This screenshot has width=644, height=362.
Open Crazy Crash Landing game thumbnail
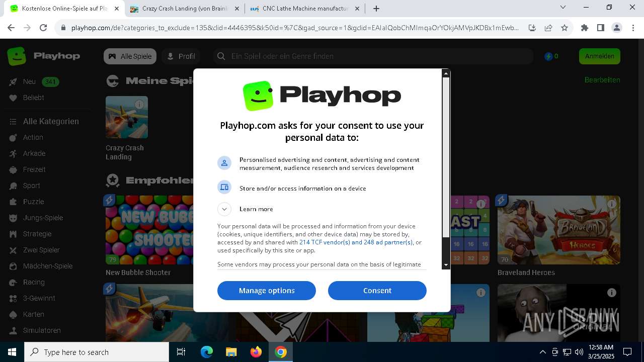pyautogui.click(x=127, y=117)
